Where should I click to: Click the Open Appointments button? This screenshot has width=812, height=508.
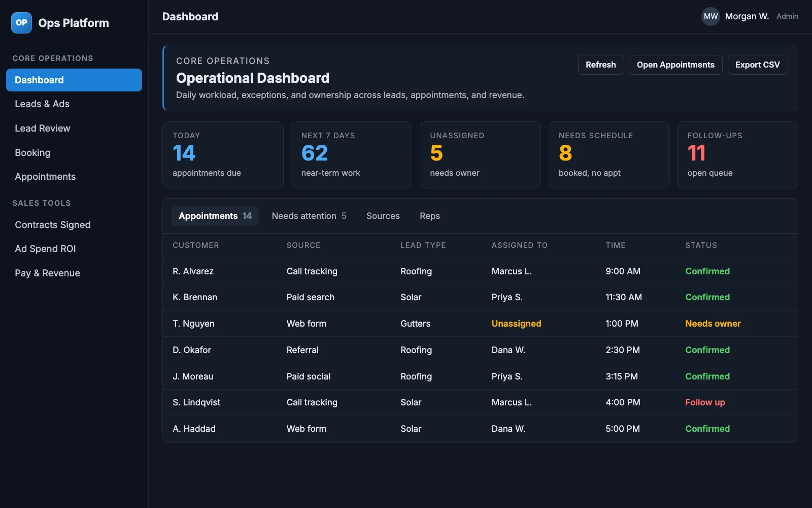point(675,65)
